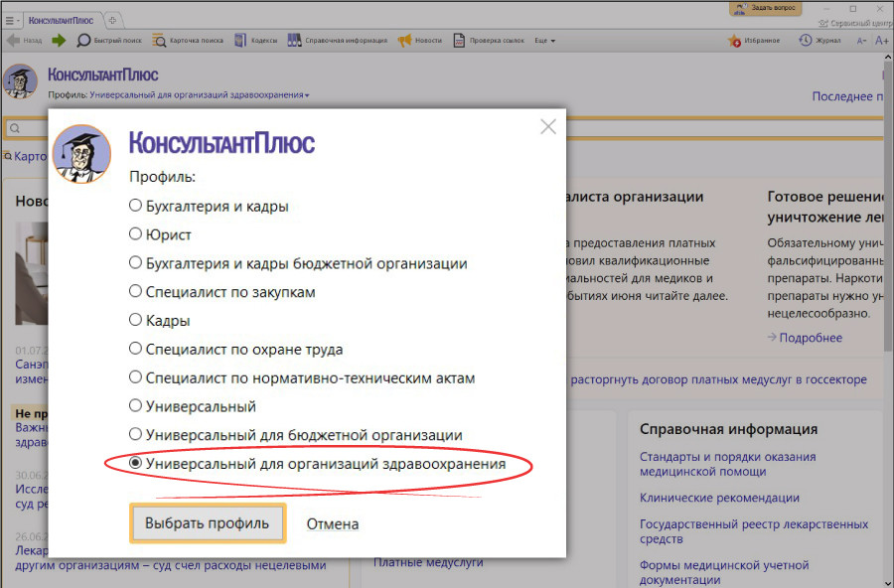Click КонсультантПлюс logo text in dialog
The height and width of the screenshot is (588, 894).
[222, 143]
